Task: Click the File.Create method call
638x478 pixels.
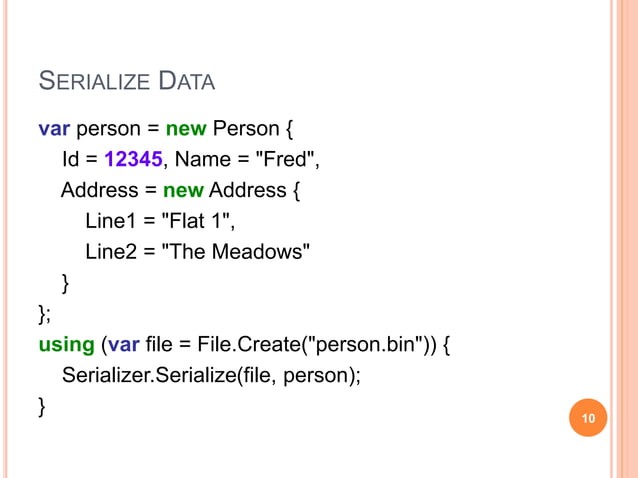Action: click(249, 344)
